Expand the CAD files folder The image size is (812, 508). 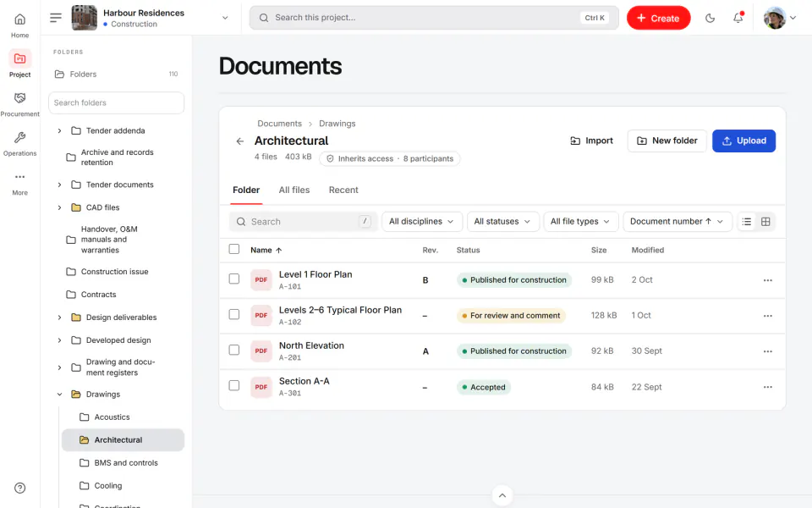pyautogui.click(x=59, y=207)
